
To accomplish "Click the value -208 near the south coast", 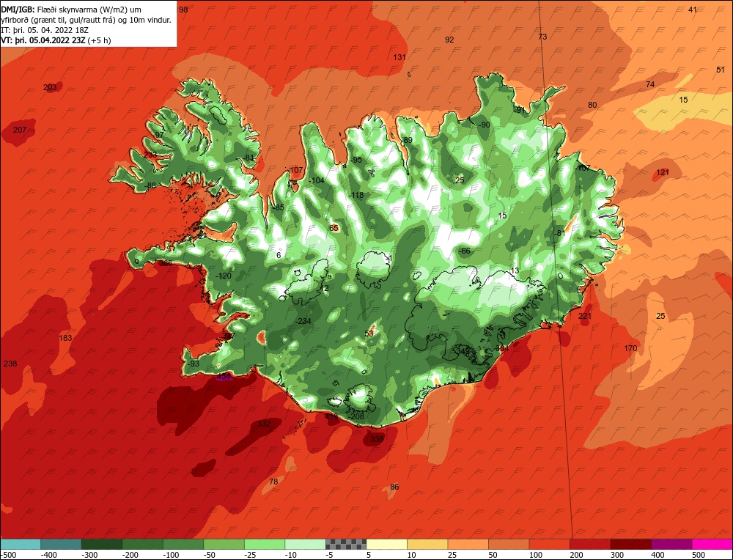I will tap(357, 416).
